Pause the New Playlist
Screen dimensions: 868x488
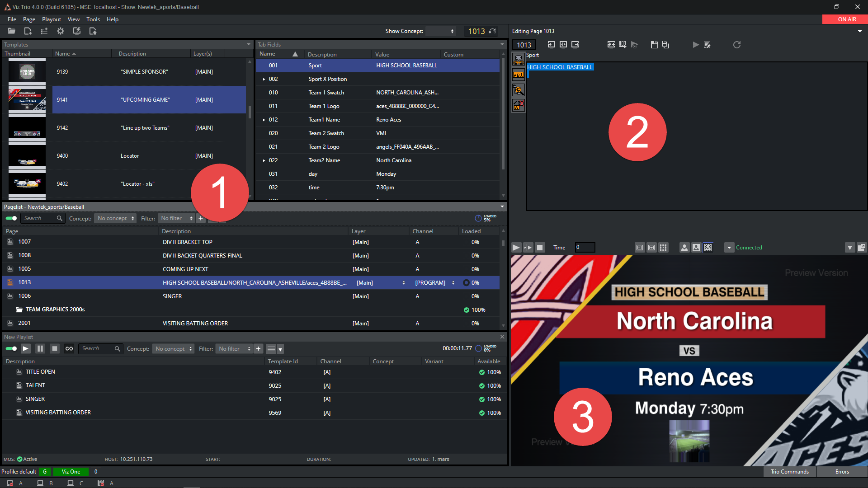click(40, 349)
